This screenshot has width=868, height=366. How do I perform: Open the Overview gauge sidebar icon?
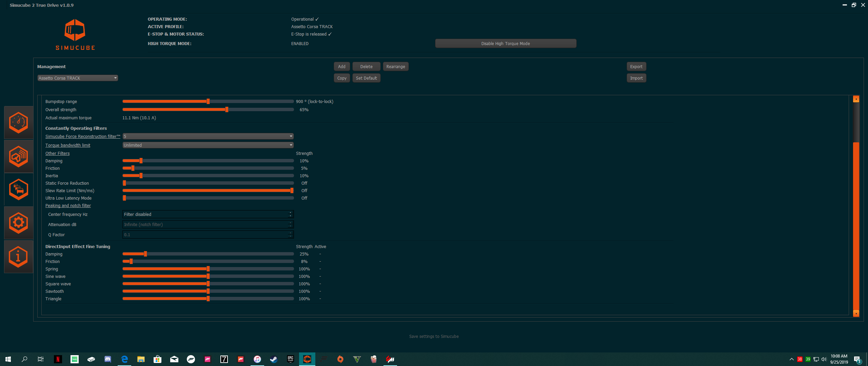pos(19,122)
